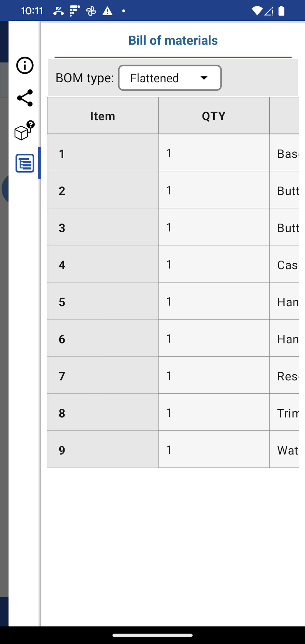This screenshot has height=644, width=305.
Task: Click the Flattened dropdown arrow
Action: pos(204,78)
